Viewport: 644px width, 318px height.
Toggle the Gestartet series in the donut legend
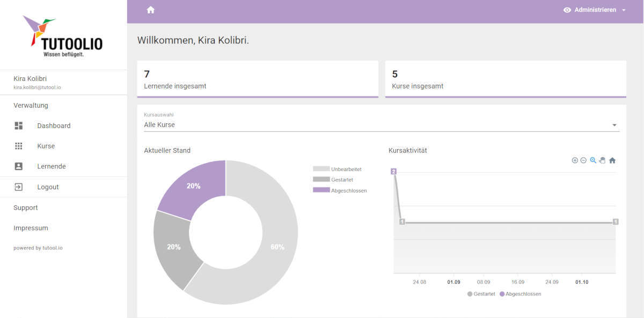click(x=334, y=180)
